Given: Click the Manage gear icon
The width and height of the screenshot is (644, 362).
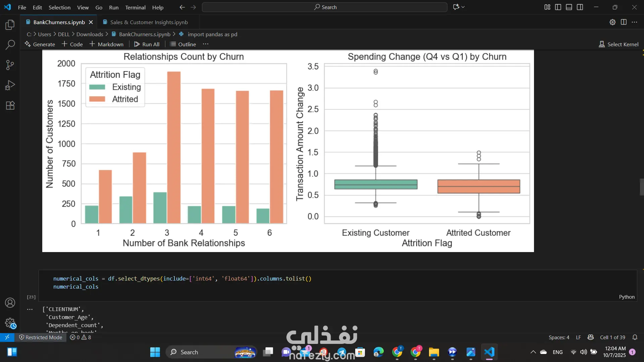Looking at the screenshot, I should (10, 323).
